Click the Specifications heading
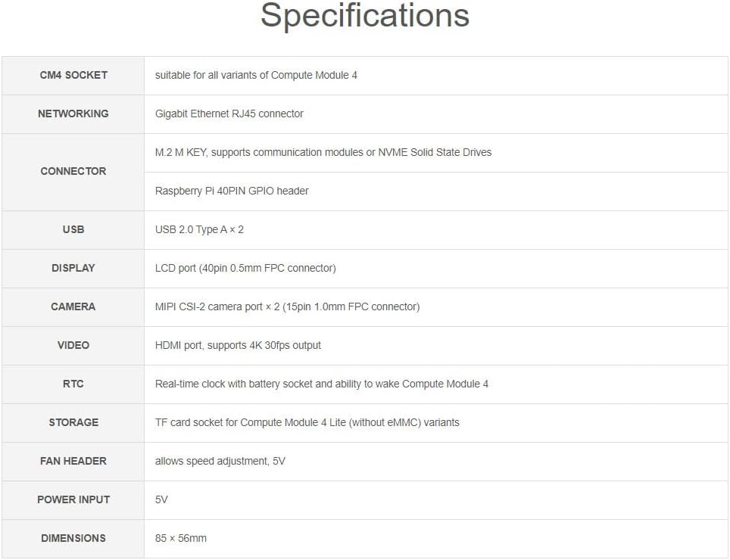The image size is (730, 560). (364, 17)
